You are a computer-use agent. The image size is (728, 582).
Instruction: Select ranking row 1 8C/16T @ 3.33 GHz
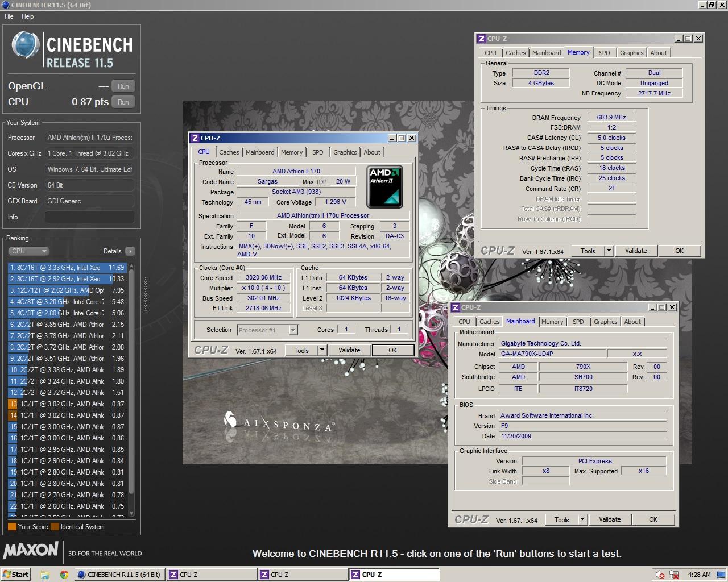click(67, 268)
